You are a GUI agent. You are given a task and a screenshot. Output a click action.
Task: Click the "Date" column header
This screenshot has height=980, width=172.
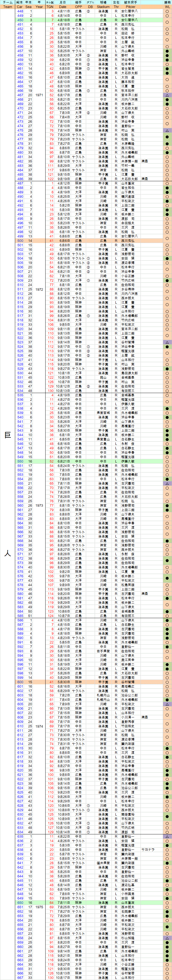pyautogui.click(x=63, y=7)
